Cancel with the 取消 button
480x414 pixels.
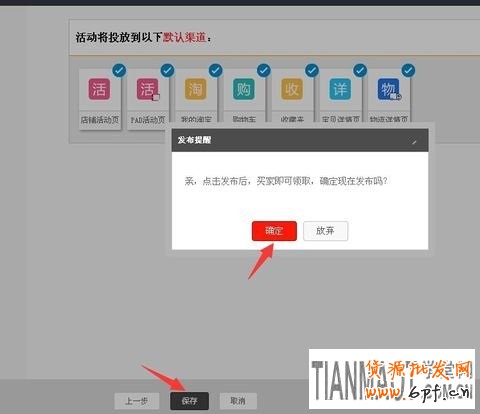[238, 401]
